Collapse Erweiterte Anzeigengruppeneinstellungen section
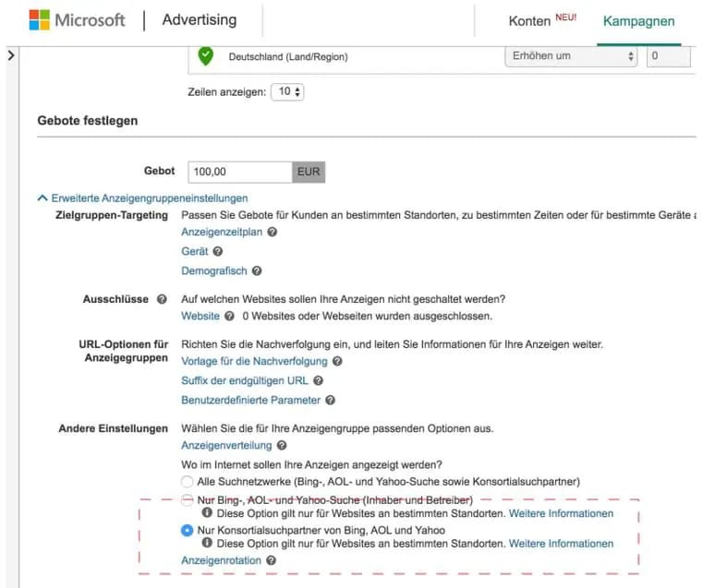The height and width of the screenshot is (588, 715). (x=143, y=198)
